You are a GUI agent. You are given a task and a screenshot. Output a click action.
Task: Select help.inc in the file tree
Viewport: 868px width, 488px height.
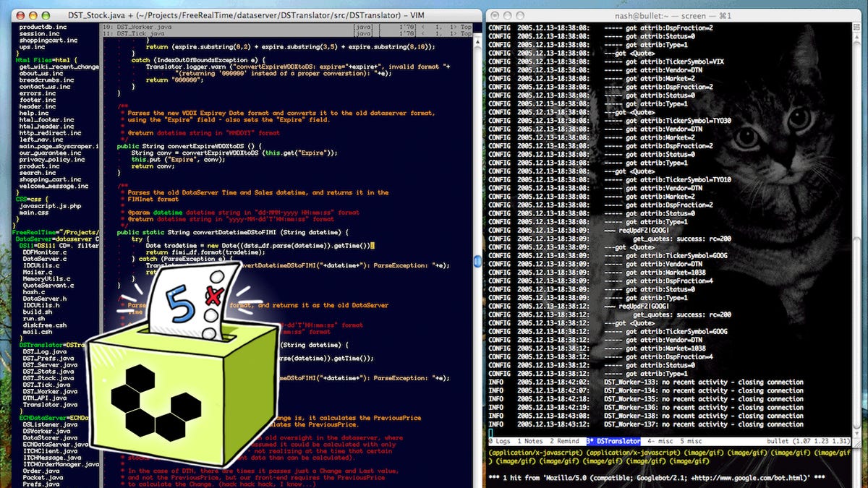click(x=34, y=113)
